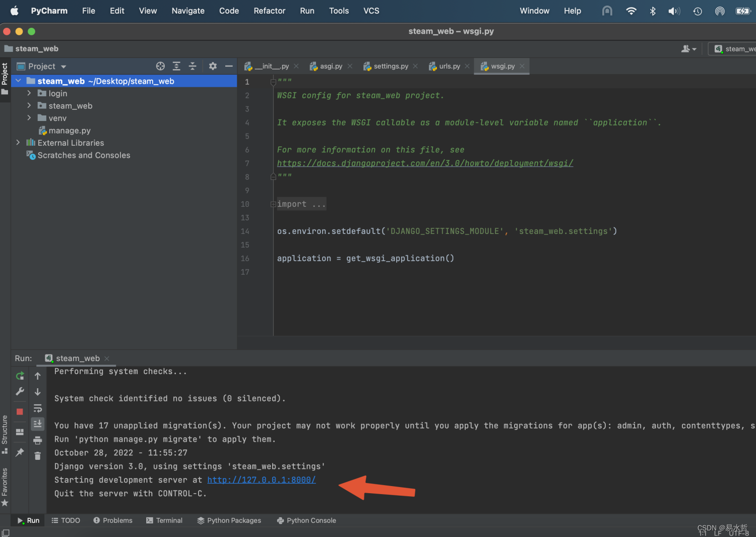Image resolution: width=756 pixels, height=537 pixels.
Task: Click the Bluetooth icon in menu bar
Action: [x=653, y=11]
